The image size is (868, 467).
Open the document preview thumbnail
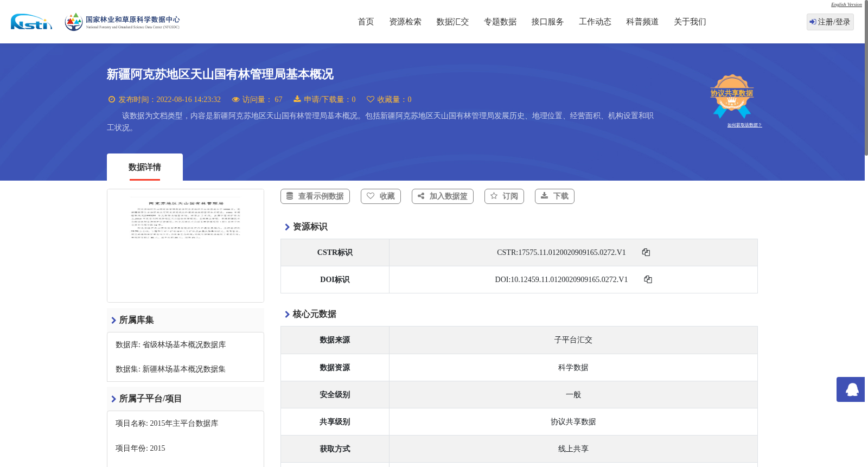click(x=186, y=246)
